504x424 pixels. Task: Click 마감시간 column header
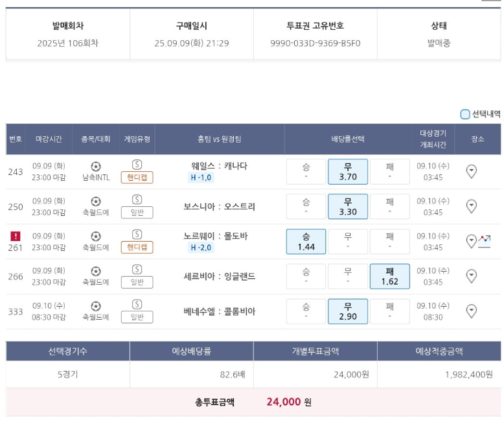point(49,139)
